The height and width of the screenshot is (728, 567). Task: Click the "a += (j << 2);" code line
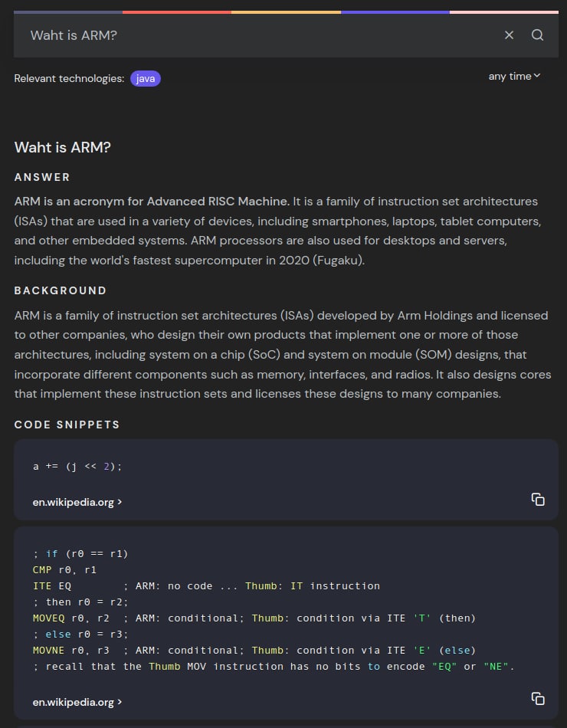(77, 466)
